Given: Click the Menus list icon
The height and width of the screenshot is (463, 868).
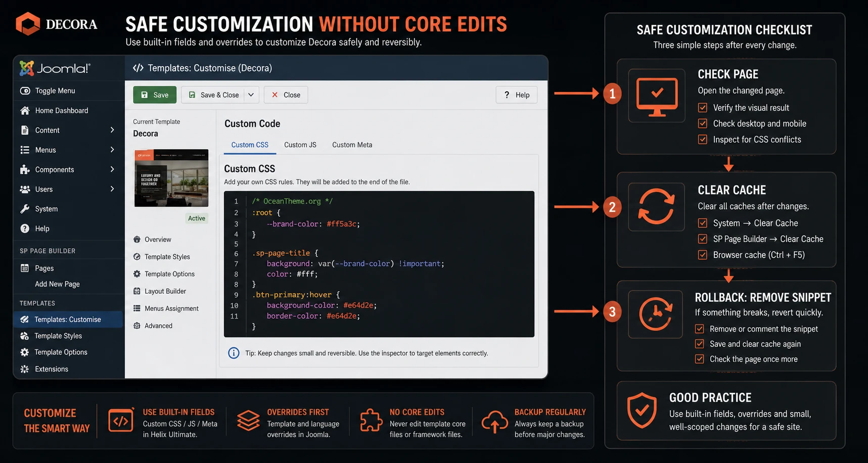Looking at the screenshot, I should point(25,150).
